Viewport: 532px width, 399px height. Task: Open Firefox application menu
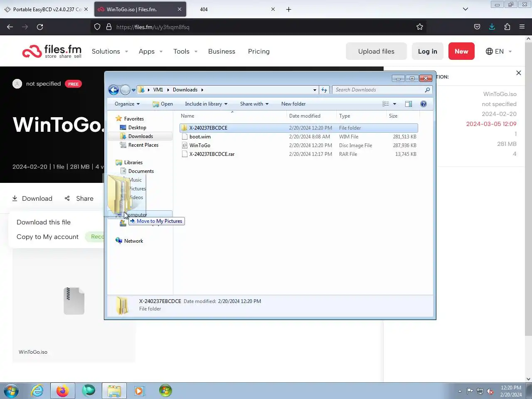[522, 27]
